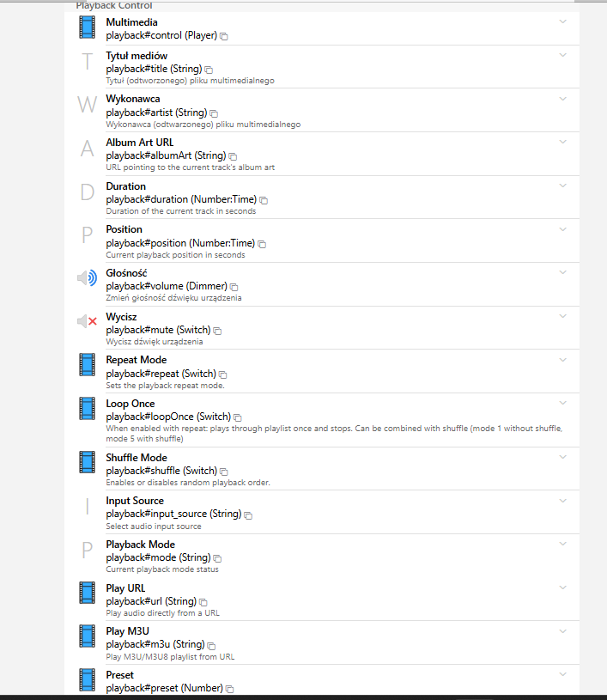The height and width of the screenshot is (700, 607).
Task: Click the film icon beside Repeat Mode
Action: 87,365
